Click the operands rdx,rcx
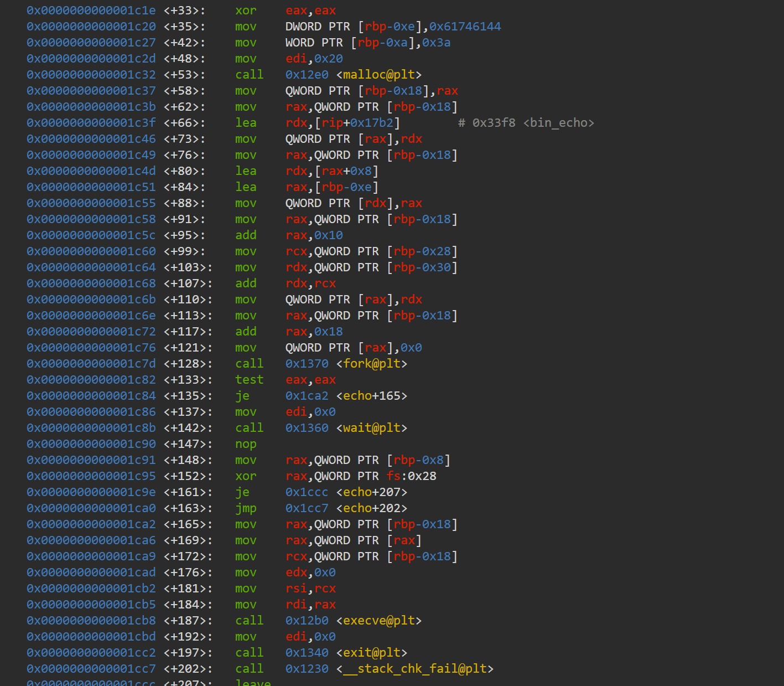The height and width of the screenshot is (686, 784). click(311, 283)
